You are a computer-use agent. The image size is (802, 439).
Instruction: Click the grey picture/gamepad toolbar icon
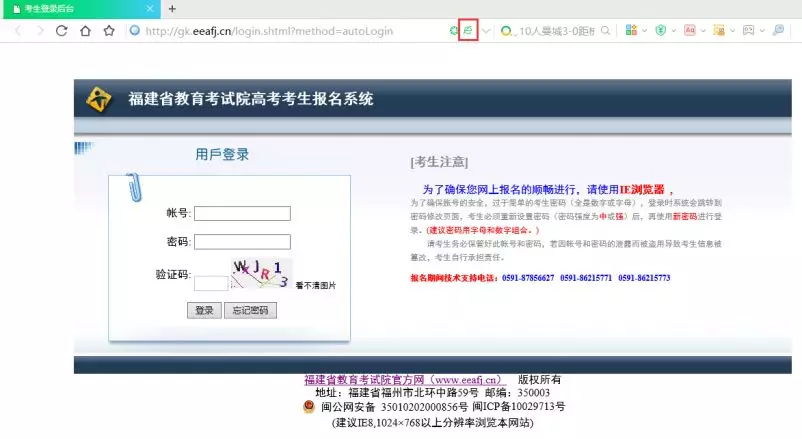748,30
